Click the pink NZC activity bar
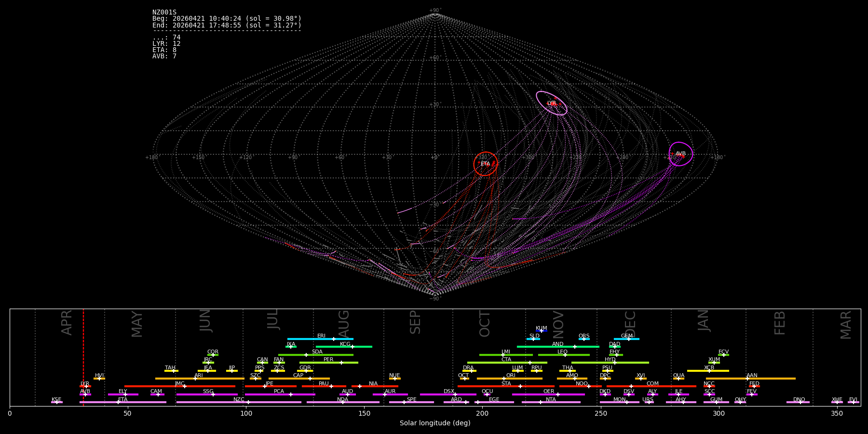The image size is (868, 434). [x=239, y=402]
